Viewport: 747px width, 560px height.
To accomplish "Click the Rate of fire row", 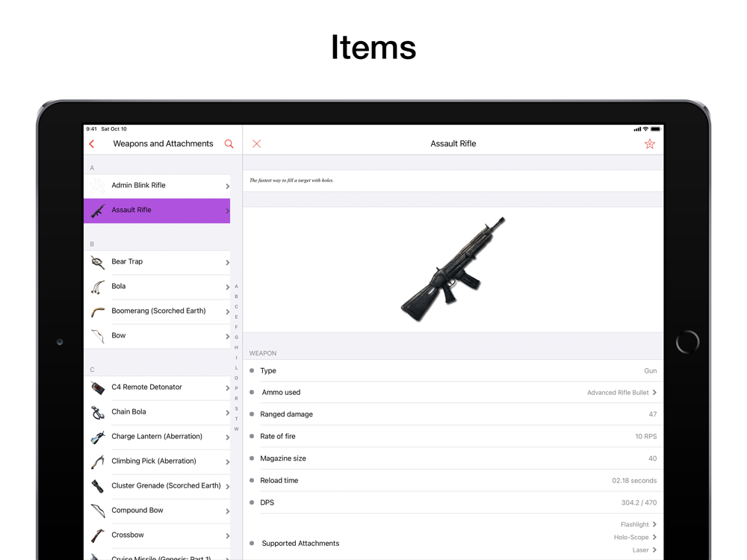I will pyautogui.click(x=453, y=437).
